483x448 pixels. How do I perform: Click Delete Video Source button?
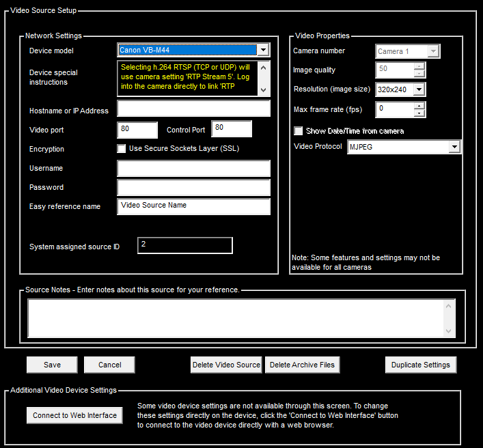tap(226, 365)
